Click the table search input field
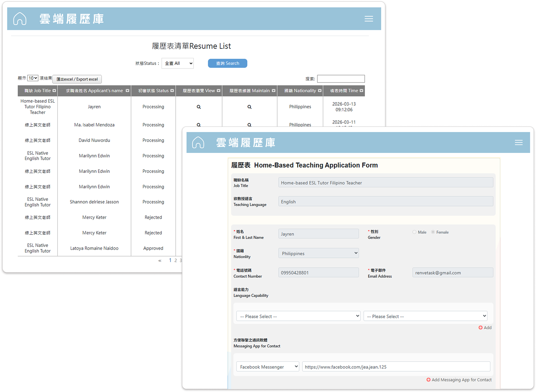 pyautogui.click(x=341, y=79)
